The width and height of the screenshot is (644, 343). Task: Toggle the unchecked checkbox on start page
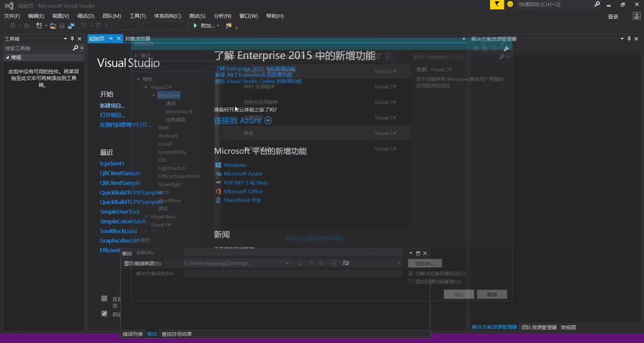(104, 298)
